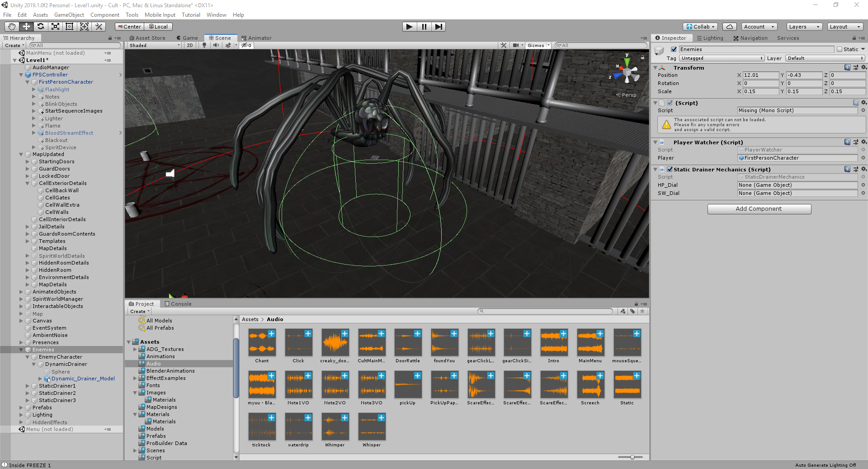Toggle the missing Script component checkbox
This screenshot has height=469, width=868.
tap(670, 103)
